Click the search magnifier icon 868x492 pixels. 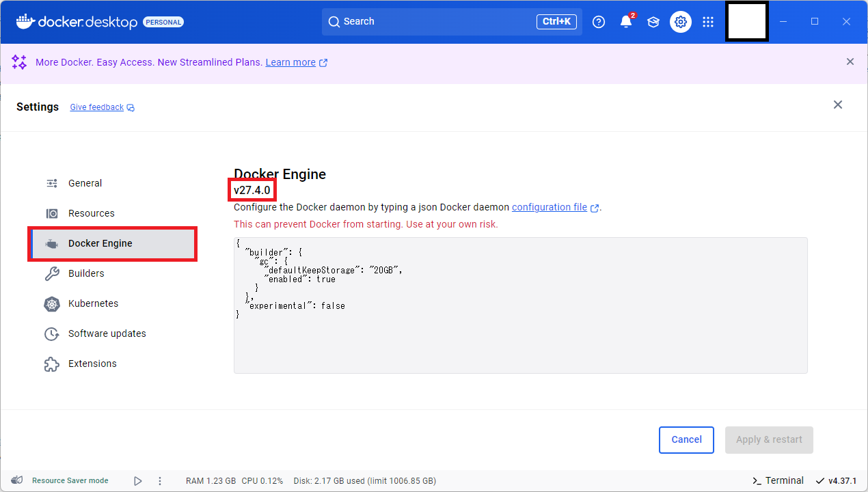[x=334, y=21]
